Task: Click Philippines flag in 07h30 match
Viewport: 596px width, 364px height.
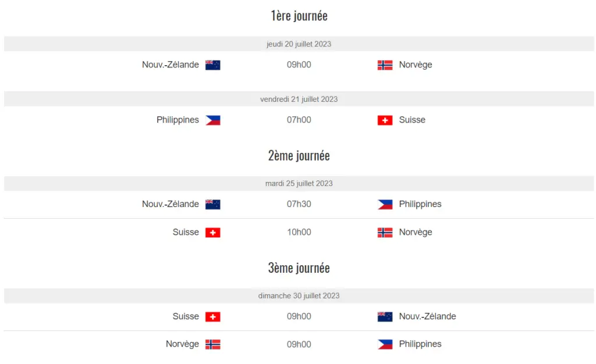Action: coord(385,205)
